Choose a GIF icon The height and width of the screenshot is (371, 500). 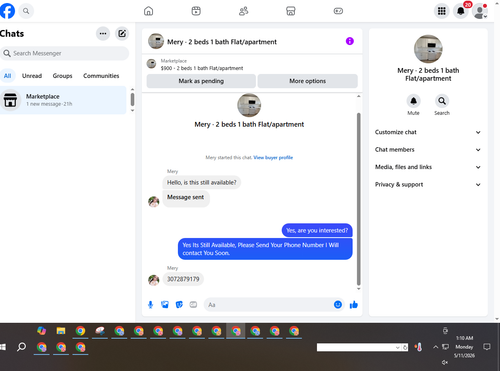pos(193,305)
